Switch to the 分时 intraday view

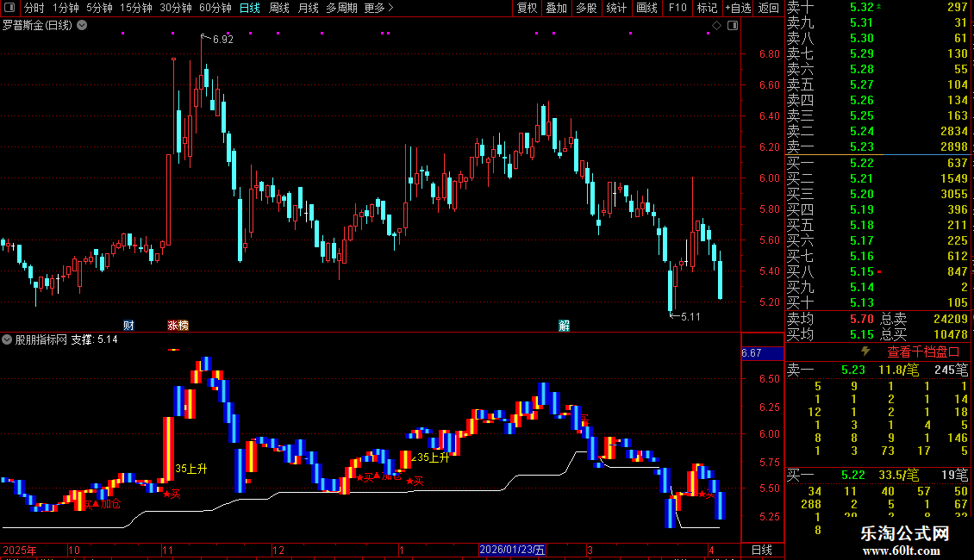point(34,8)
